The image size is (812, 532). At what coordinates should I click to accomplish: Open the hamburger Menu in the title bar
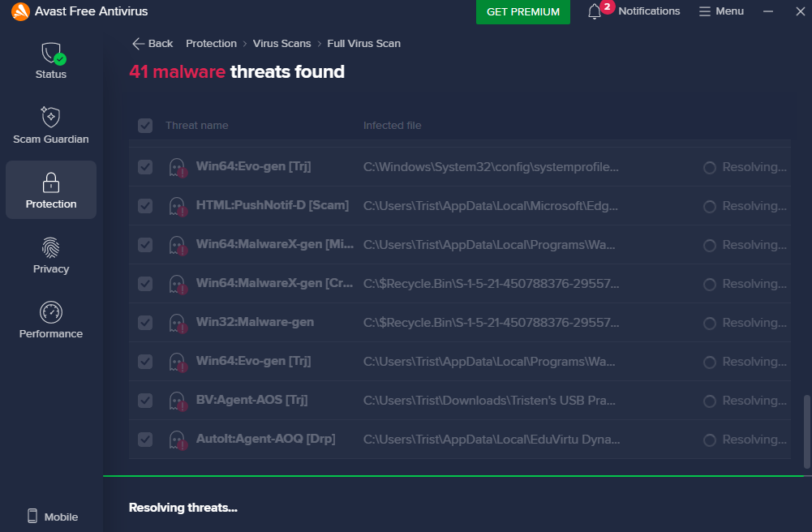pyautogui.click(x=721, y=11)
